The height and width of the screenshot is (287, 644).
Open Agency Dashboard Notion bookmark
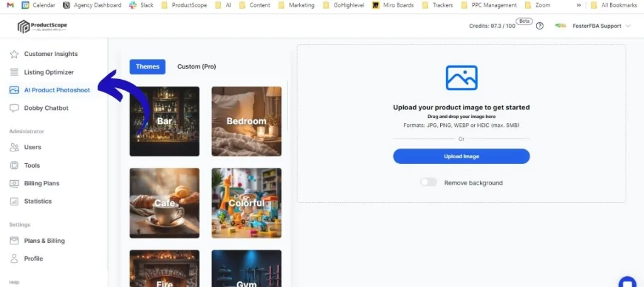pyautogui.click(x=92, y=5)
